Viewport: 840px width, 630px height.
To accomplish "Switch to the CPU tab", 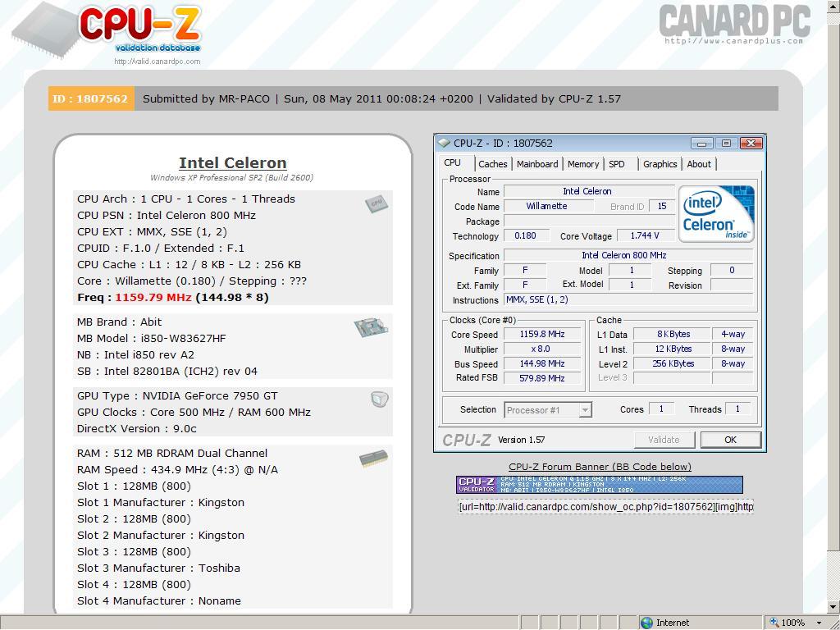I will (x=452, y=163).
